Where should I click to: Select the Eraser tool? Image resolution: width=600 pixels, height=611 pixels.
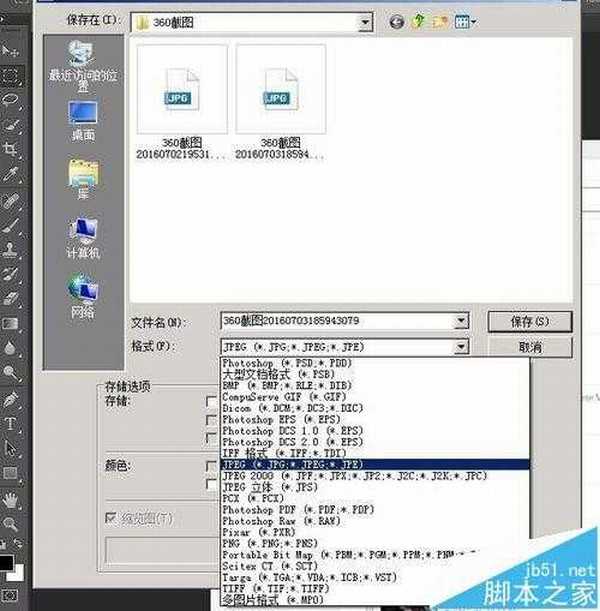(9, 298)
